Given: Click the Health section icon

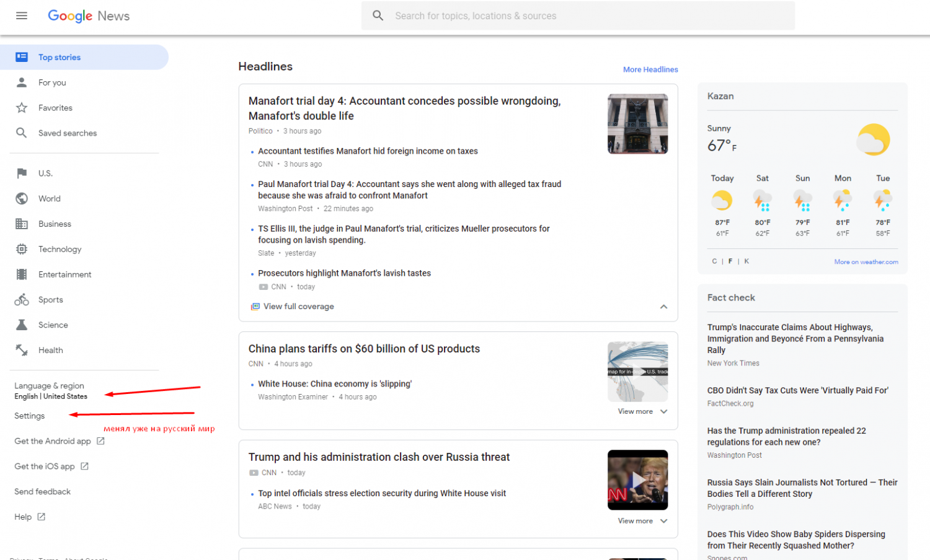Looking at the screenshot, I should (22, 350).
